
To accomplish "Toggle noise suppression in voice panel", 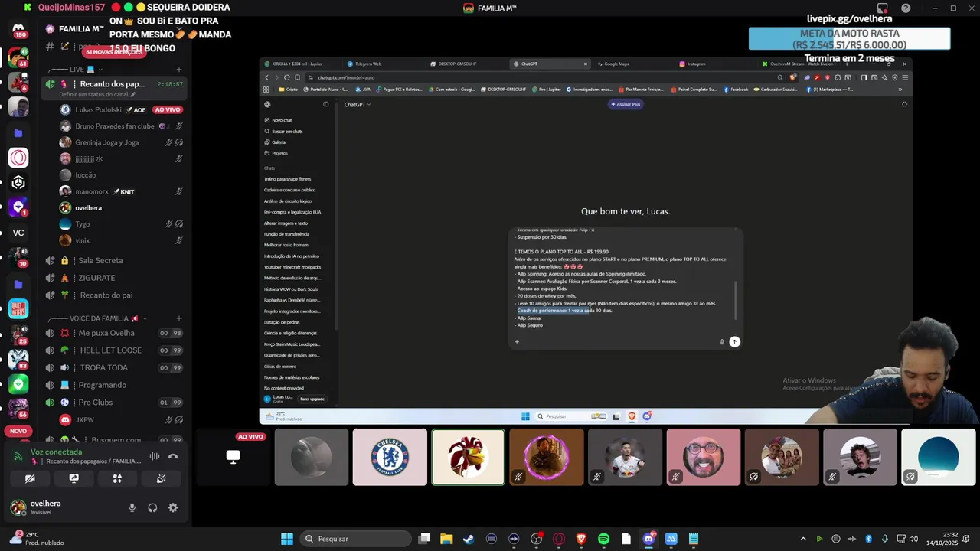I will click(x=155, y=456).
